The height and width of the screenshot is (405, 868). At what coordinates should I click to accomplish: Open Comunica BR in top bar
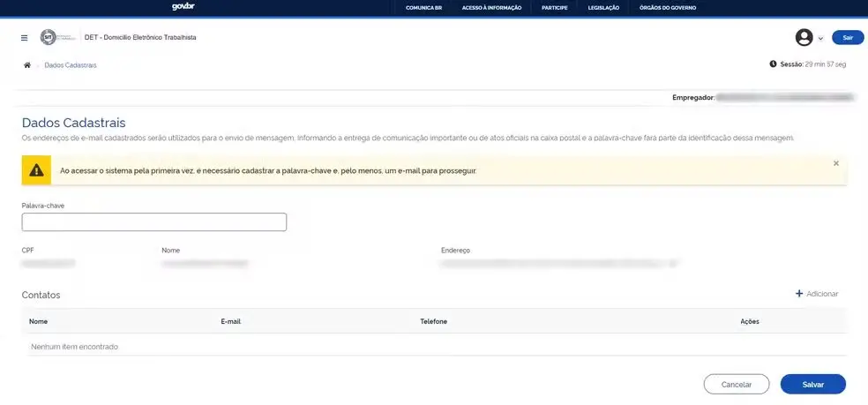point(423,8)
